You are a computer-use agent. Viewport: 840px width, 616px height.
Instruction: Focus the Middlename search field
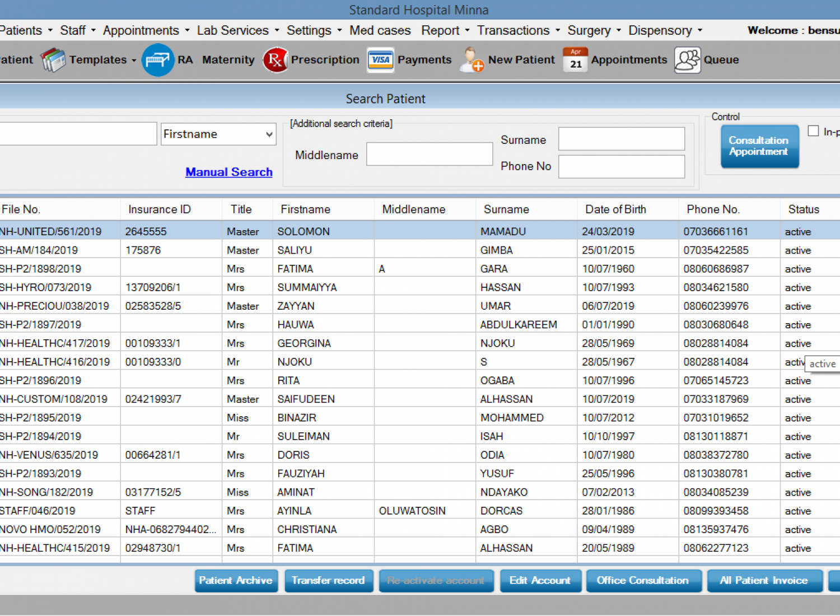click(430, 154)
